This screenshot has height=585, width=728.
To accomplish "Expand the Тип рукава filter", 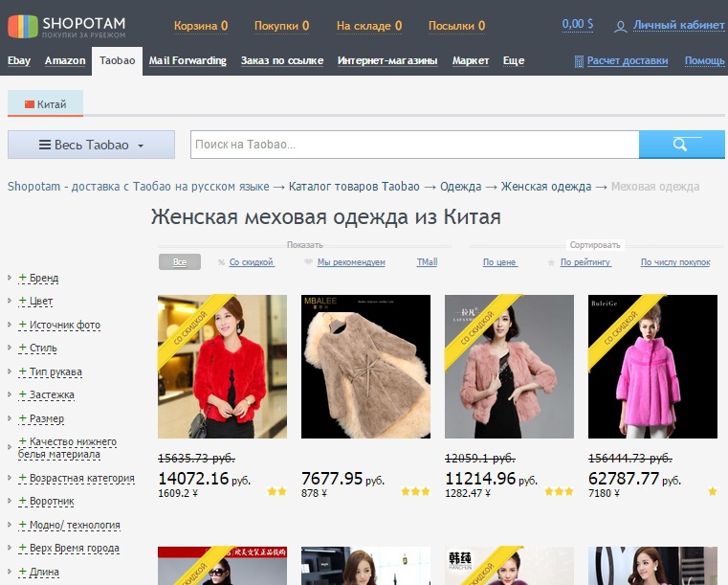I will (x=50, y=371).
